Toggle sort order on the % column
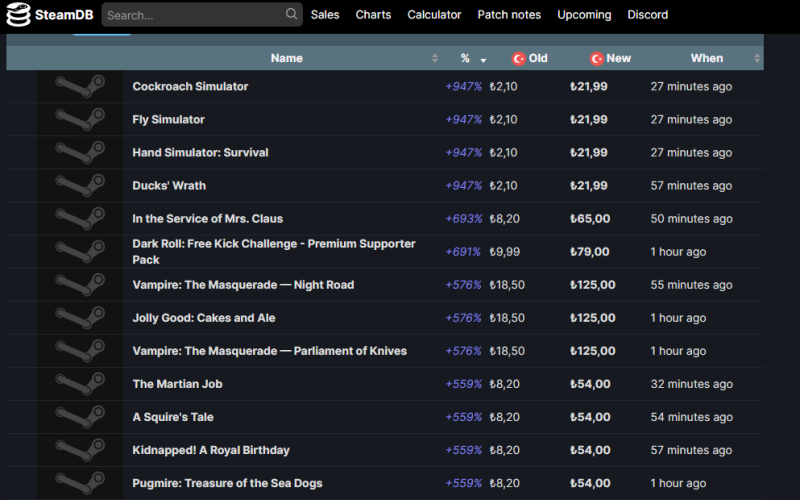Viewport: 800px width, 500px height. point(483,59)
